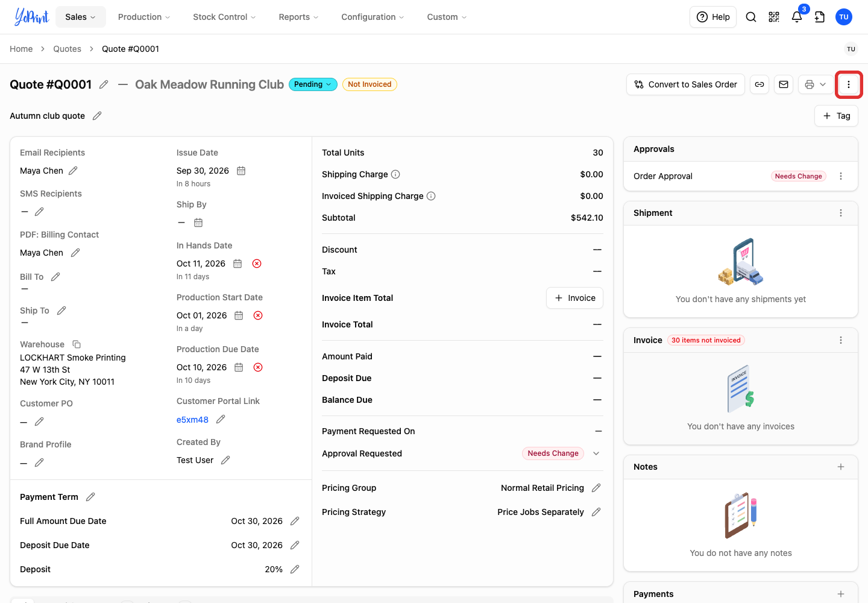Edit the Pricing Group value
Viewport: 868px width, 603px height.
click(x=596, y=488)
